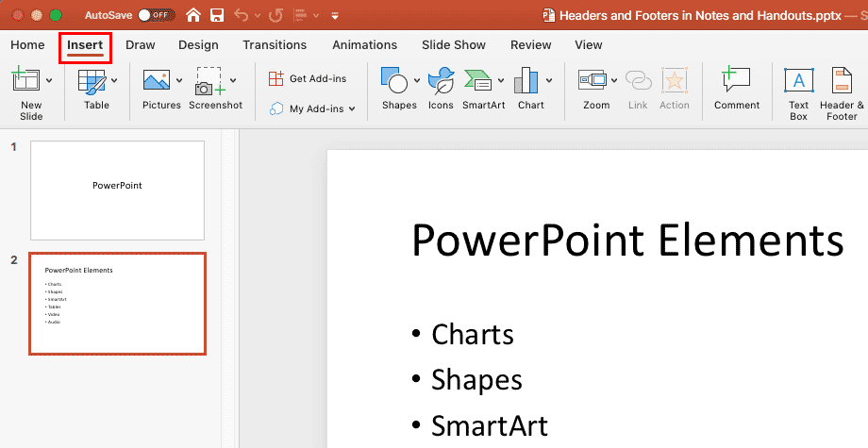Go to the Slide Show tab
Viewport: 868px width, 448px height.
click(x=454, y=45)
